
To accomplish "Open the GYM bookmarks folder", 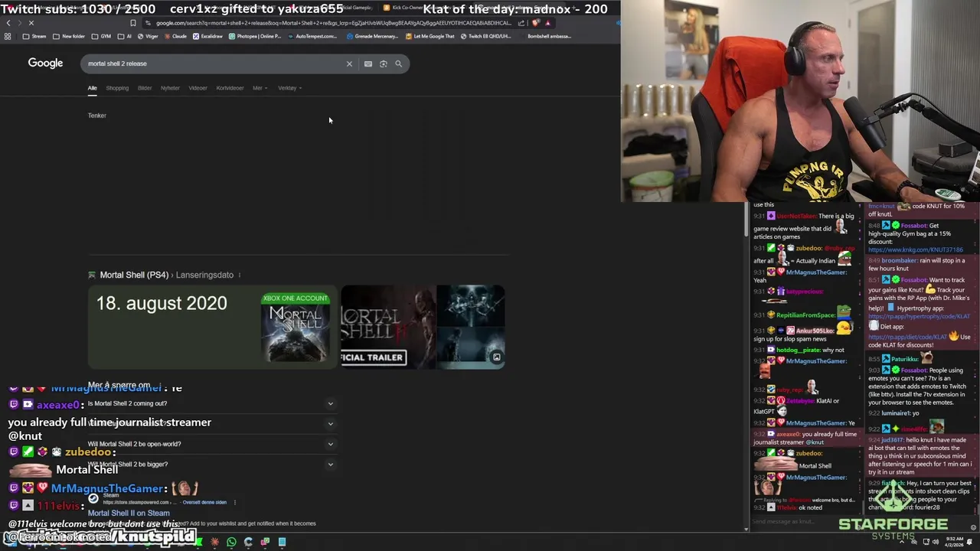I will [101, 36].
